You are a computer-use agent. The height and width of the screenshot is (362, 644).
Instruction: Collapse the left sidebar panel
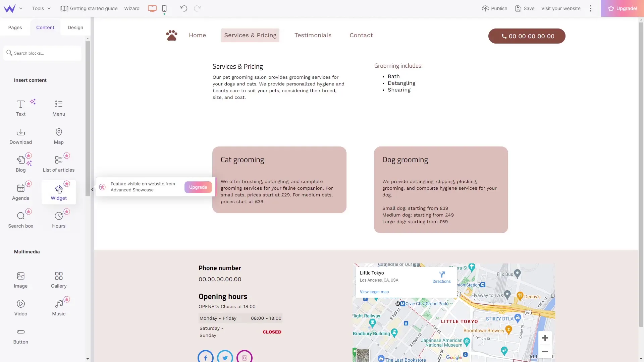tap(92, 190)
